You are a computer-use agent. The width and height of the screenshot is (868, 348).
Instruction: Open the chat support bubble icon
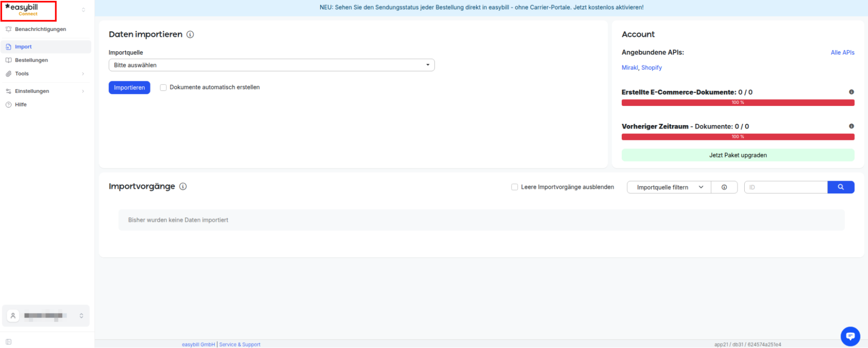(850, 336)
